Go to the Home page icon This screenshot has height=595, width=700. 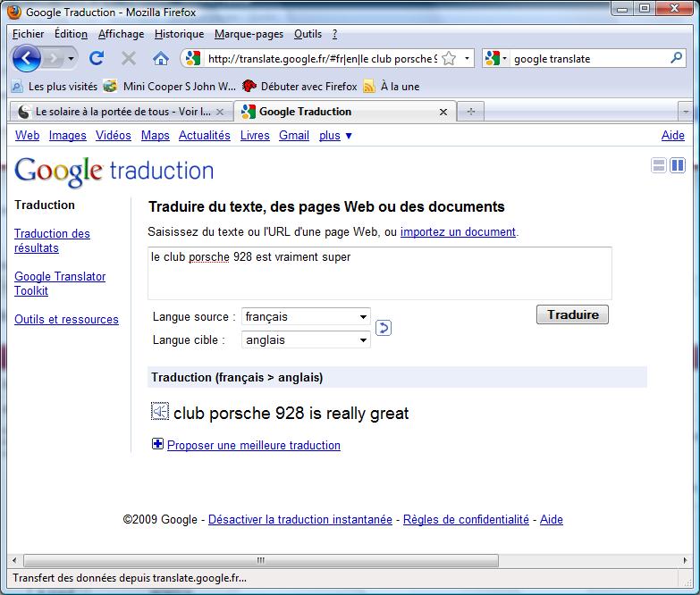tap(161, 58)
